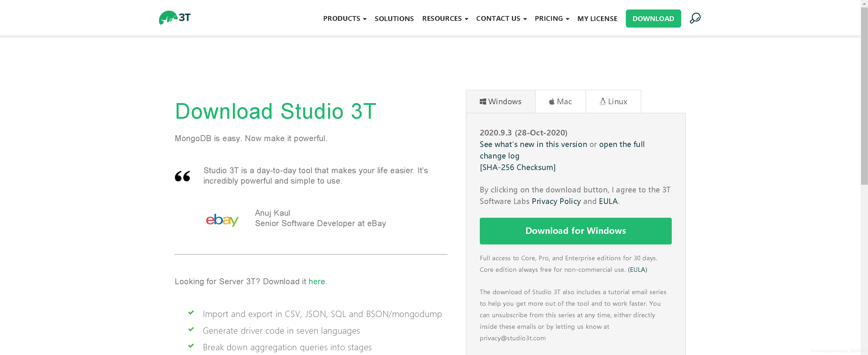Click the large quotation mark icon
This screenshot has height=355, width=868.
[182, 176]
